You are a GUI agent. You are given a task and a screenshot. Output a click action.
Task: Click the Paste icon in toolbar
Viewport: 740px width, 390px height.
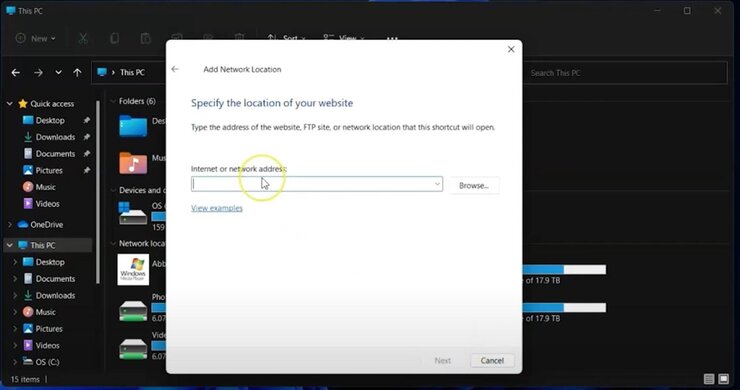(x=145, y=39)
